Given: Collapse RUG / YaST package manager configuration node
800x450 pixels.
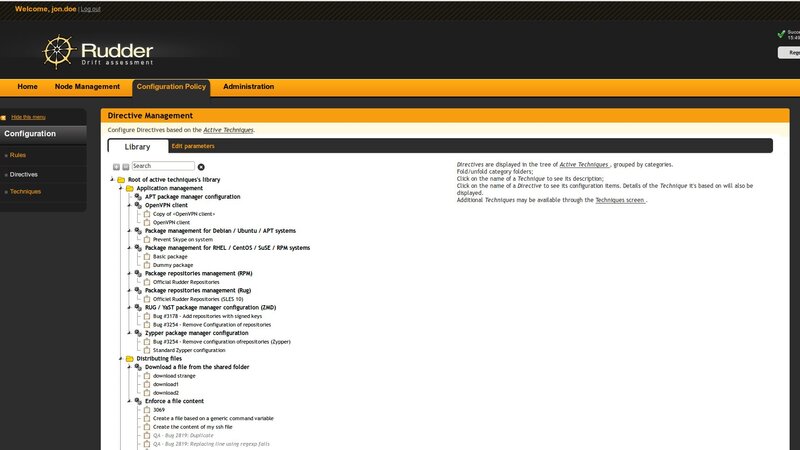Looking at the screenshot, I should pos(130,307).
